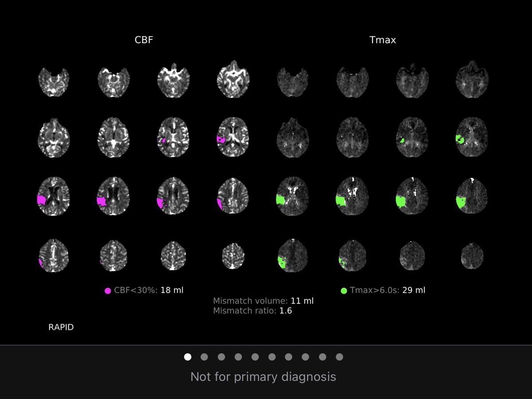This screenshot has width=532, height=399.
Task: Open second Tmax slice in bottom row
Action: point(352,255)
